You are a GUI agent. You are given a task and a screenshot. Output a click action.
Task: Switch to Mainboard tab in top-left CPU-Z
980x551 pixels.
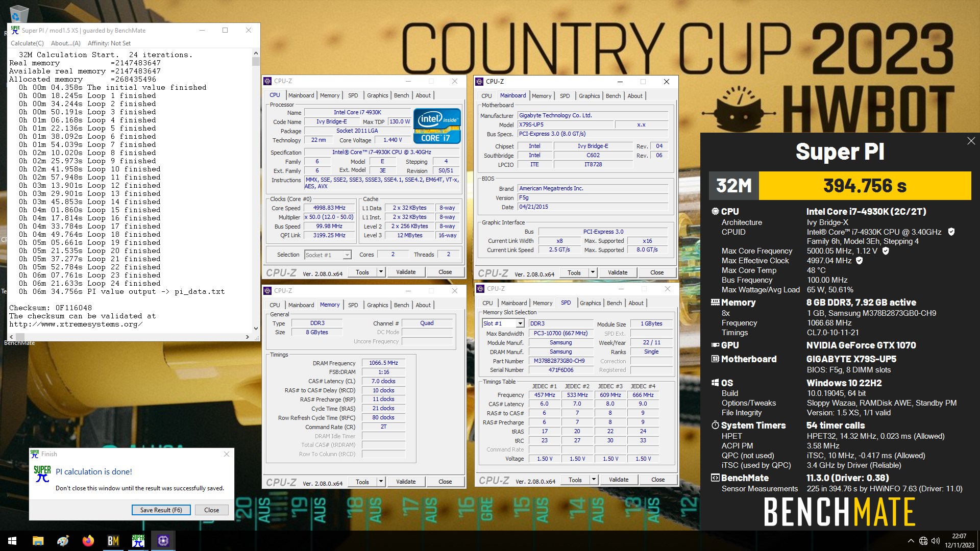[301, 95]
